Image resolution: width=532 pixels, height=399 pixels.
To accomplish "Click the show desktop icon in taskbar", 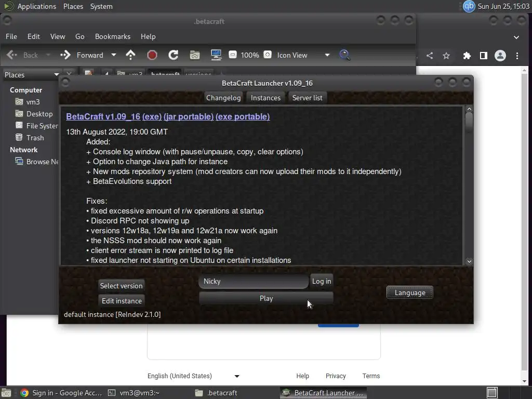I will 6,393.
